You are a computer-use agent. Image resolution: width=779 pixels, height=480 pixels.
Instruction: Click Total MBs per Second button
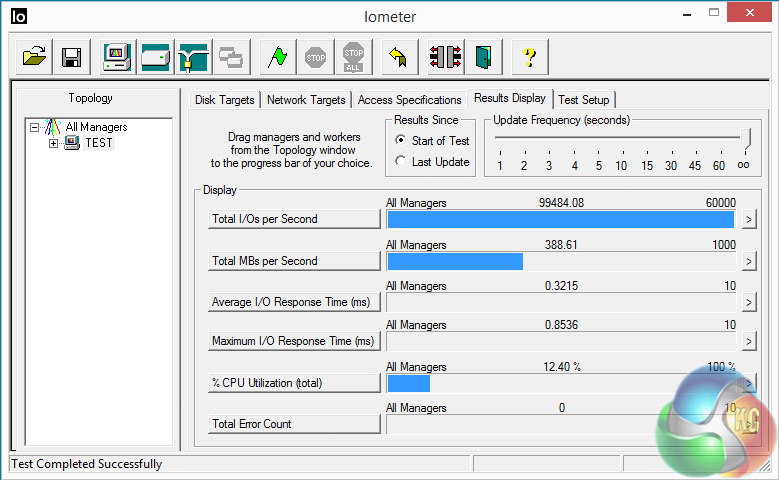(294, 261)
